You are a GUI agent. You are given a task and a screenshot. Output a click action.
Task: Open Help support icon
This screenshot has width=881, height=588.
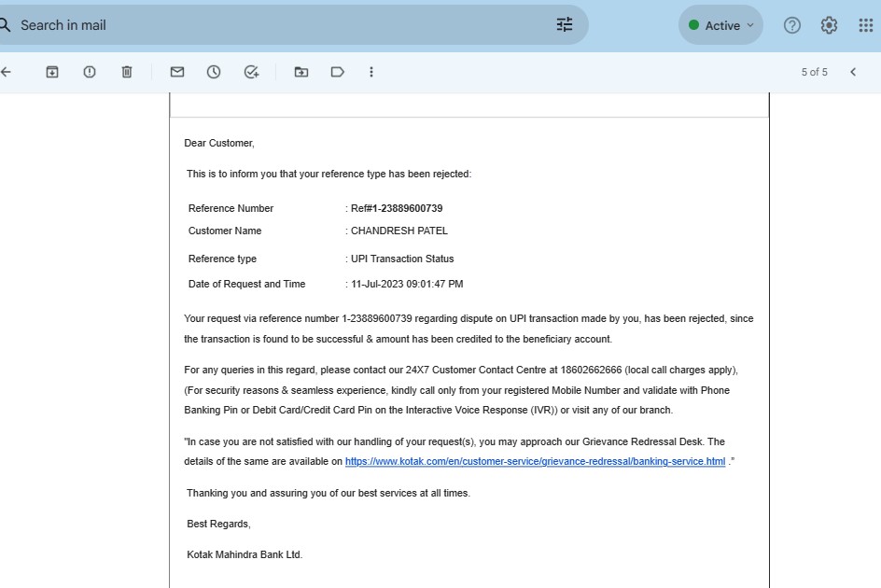pos(792,25)
